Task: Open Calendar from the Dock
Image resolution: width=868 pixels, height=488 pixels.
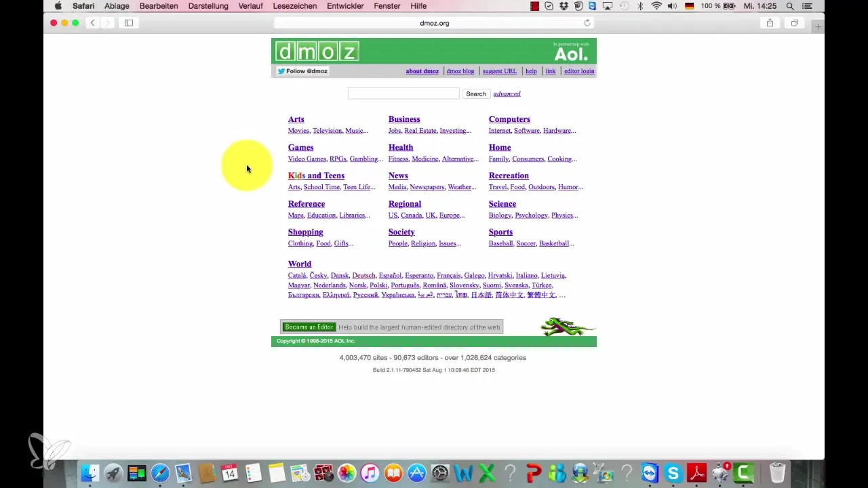Action: pyautogui.click(x=230, y=472)
